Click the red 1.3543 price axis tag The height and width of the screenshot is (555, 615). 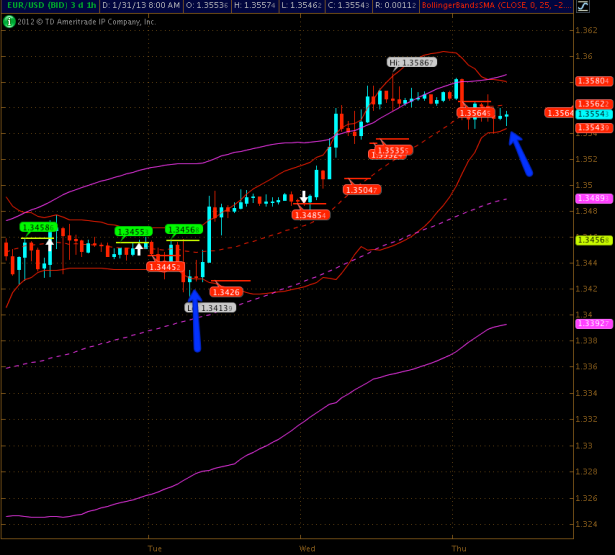point(594,127)
